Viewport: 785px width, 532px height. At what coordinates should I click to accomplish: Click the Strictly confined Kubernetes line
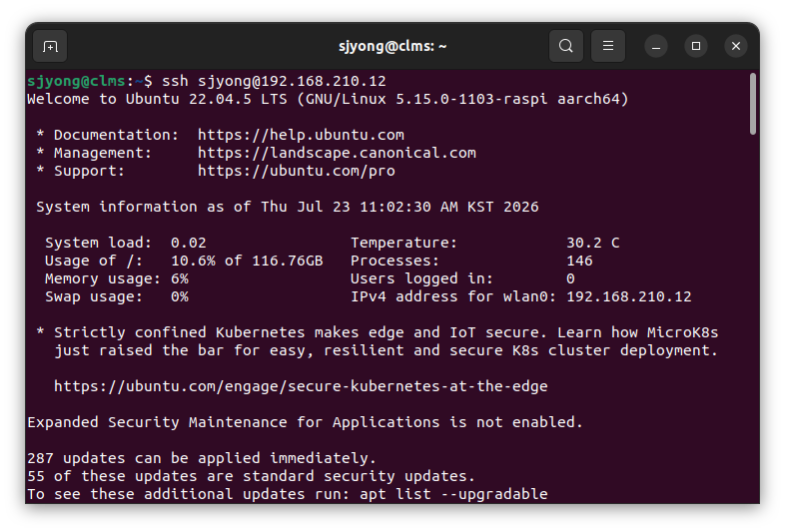tap(378, 332)
